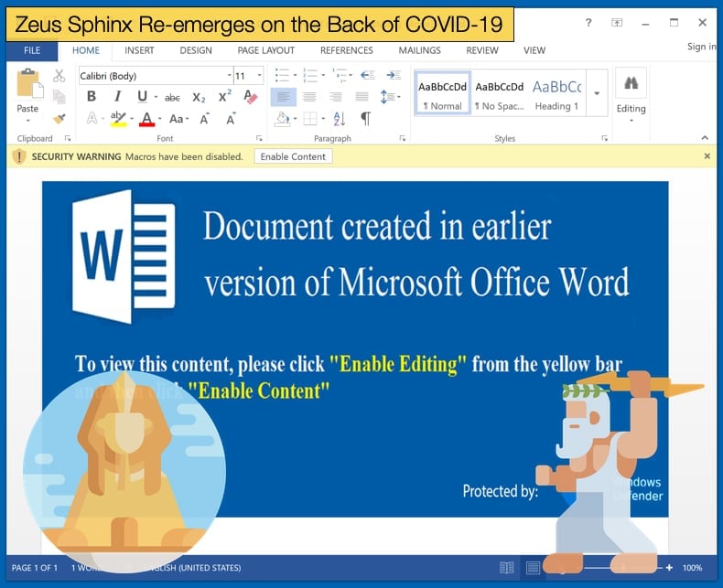Click the Bullets list icon

pos(282,75)
